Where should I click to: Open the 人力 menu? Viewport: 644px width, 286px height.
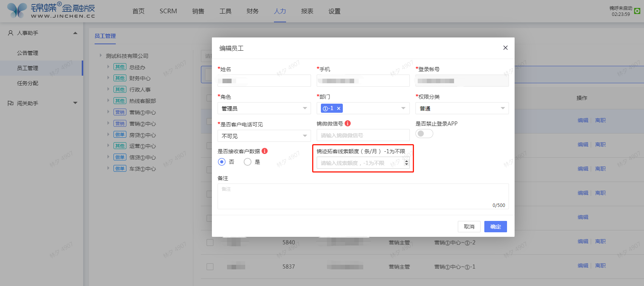[x=280, y=11]
